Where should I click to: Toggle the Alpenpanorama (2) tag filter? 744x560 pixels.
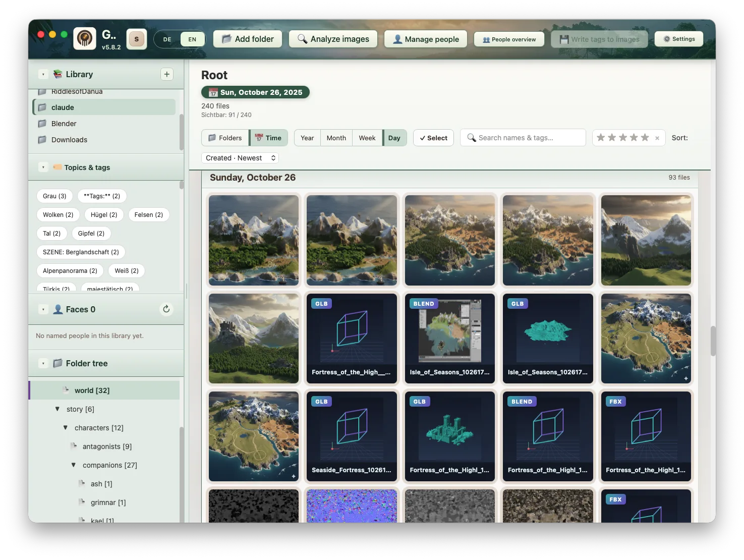point(70,271)
